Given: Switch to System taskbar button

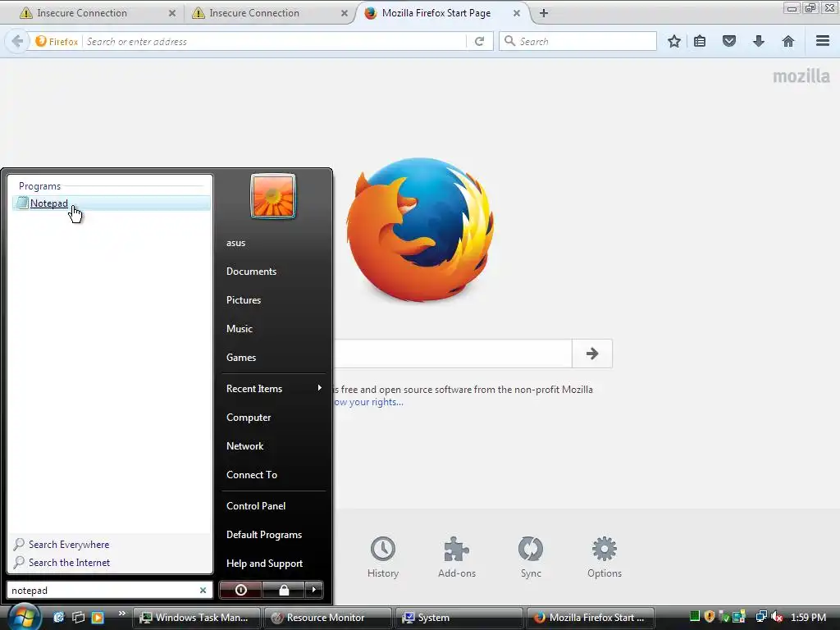Looking at the screenshot, I should point(459,618).
